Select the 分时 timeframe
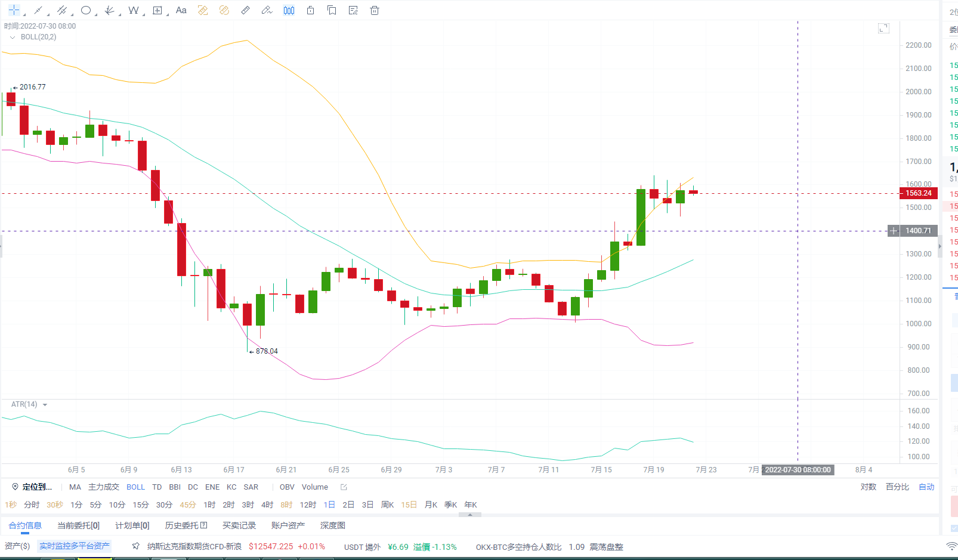This screenshot has height=560, width=958. click(x=32, y=505)
